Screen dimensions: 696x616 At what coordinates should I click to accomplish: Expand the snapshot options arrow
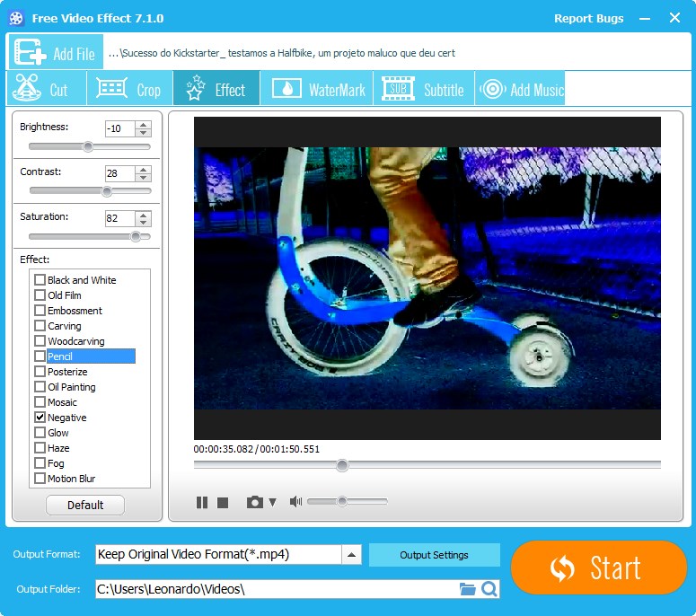[272, 502]
